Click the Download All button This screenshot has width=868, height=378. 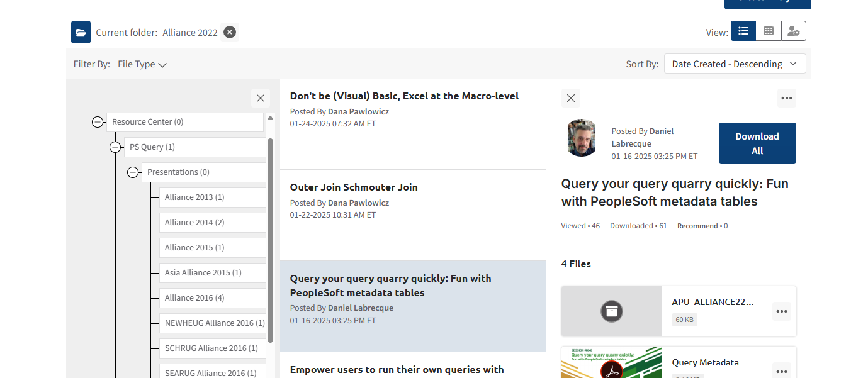[x=757, y=143]
